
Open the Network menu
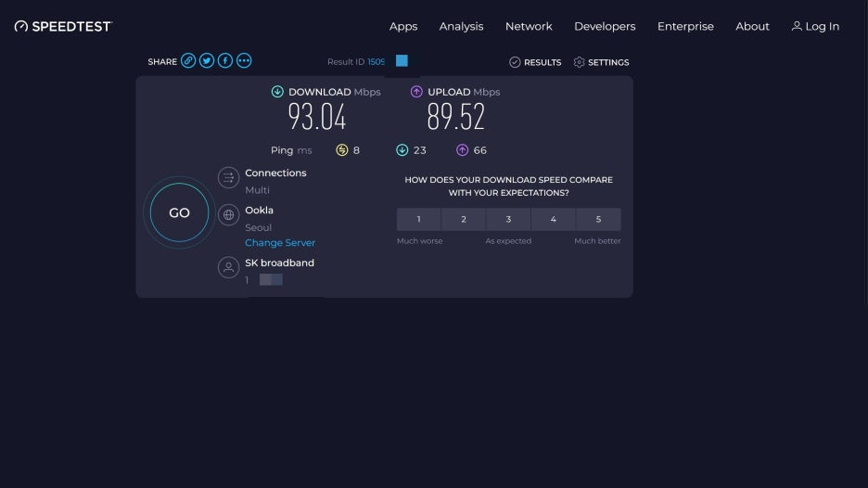[529, 27]
